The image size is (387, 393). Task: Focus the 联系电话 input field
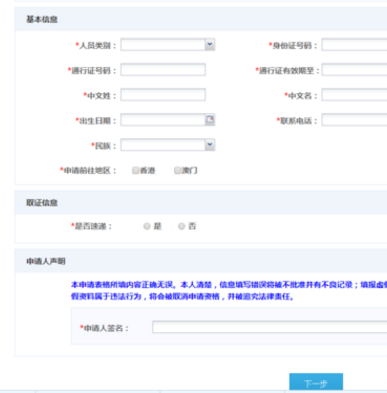(x=354, y=120)
